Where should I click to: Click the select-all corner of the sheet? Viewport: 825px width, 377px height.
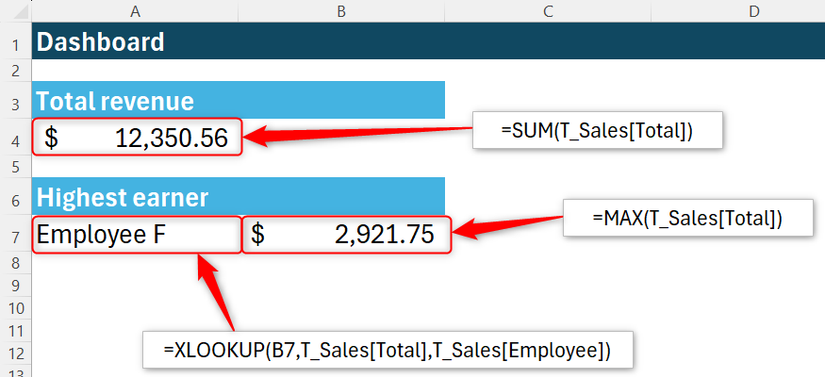(x=16, y=11)
